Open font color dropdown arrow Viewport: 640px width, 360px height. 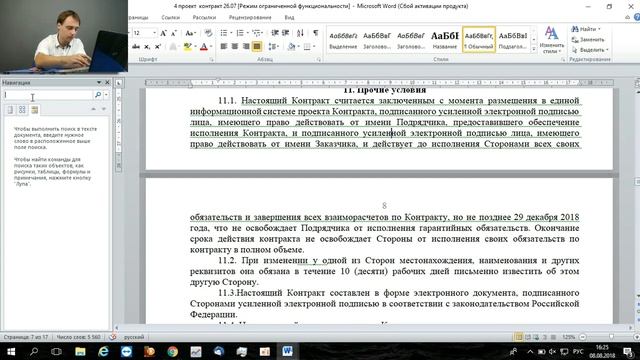tap(211, 47)
